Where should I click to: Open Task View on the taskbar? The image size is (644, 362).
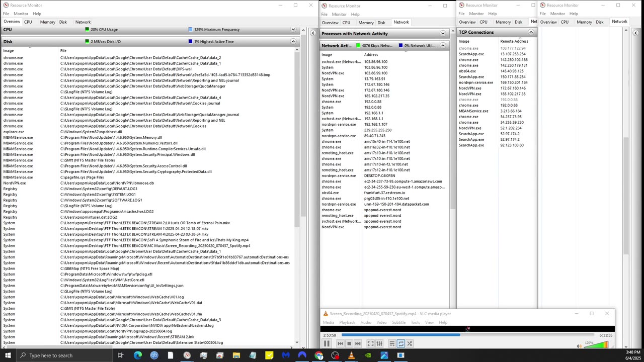point(121,355)
